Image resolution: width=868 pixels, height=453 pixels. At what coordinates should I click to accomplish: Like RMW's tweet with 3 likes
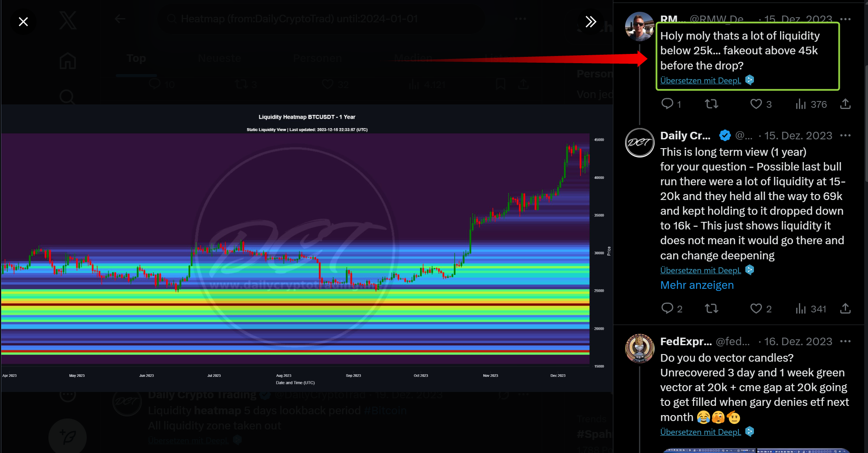pos(756,104)
